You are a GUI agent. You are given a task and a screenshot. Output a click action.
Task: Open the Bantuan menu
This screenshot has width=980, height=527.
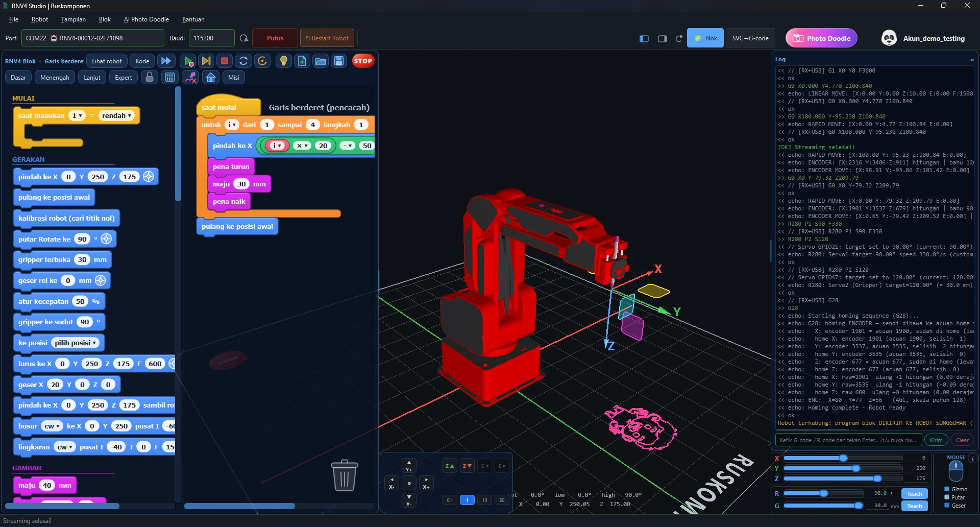tap(193, 19)
